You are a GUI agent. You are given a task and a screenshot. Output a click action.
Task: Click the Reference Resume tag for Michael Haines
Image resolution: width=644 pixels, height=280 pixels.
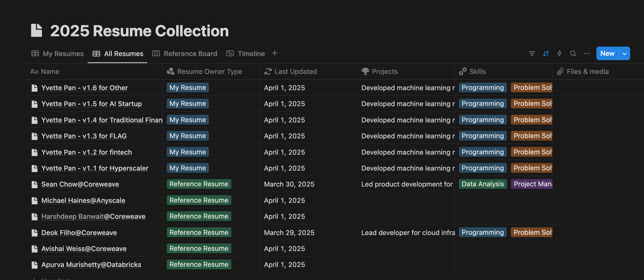pyautogui.click(x=199, y=200)
